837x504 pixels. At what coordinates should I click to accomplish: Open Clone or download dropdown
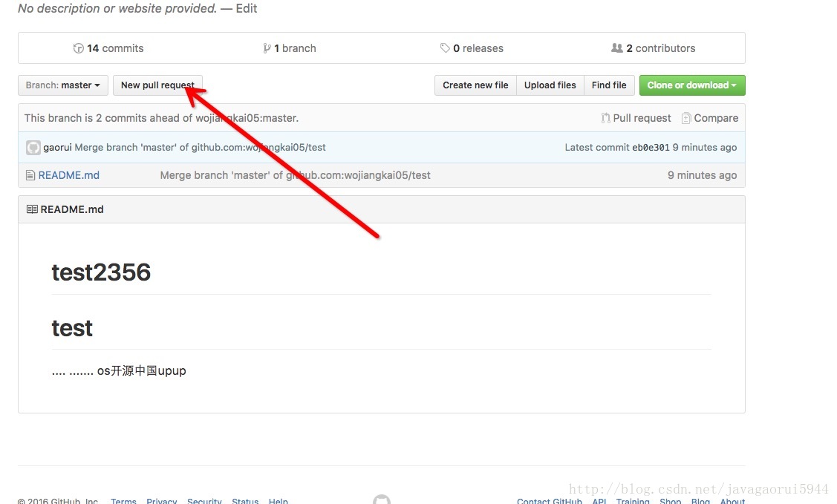pyautogui.click(x=692, y=85)
